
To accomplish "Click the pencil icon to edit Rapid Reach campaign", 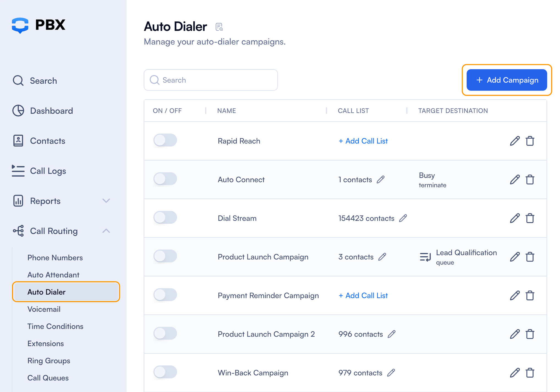I will pyautogui.click(x=515, y=141).
